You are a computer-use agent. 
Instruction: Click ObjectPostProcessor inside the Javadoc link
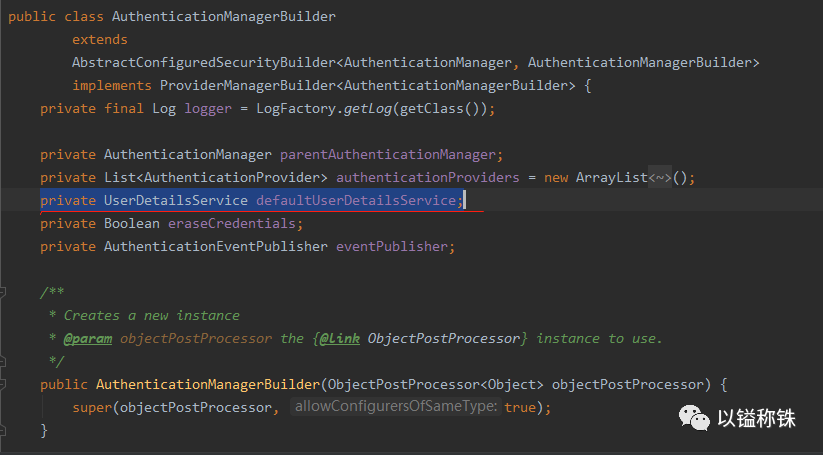pyautogui.click(x=444, y=338)
